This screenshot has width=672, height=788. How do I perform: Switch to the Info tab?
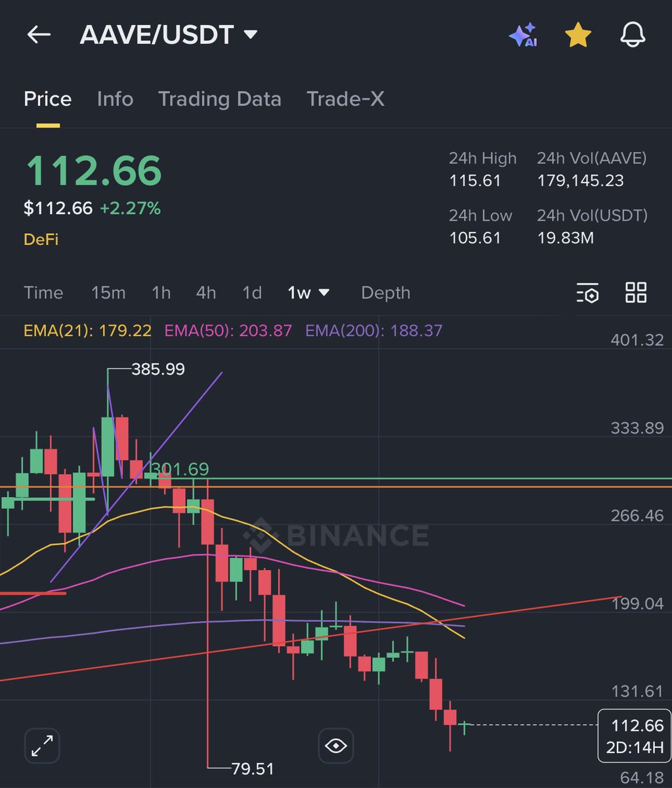click(115, 99)
